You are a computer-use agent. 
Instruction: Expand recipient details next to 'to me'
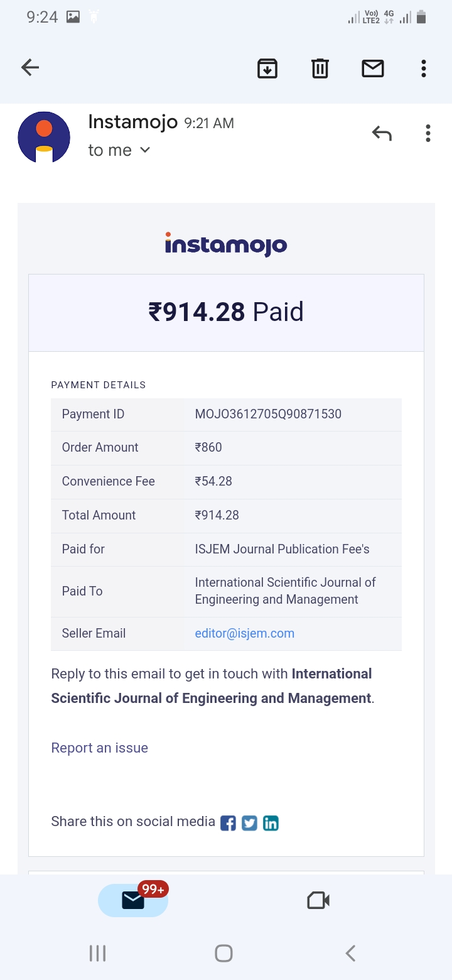[145, 150]
